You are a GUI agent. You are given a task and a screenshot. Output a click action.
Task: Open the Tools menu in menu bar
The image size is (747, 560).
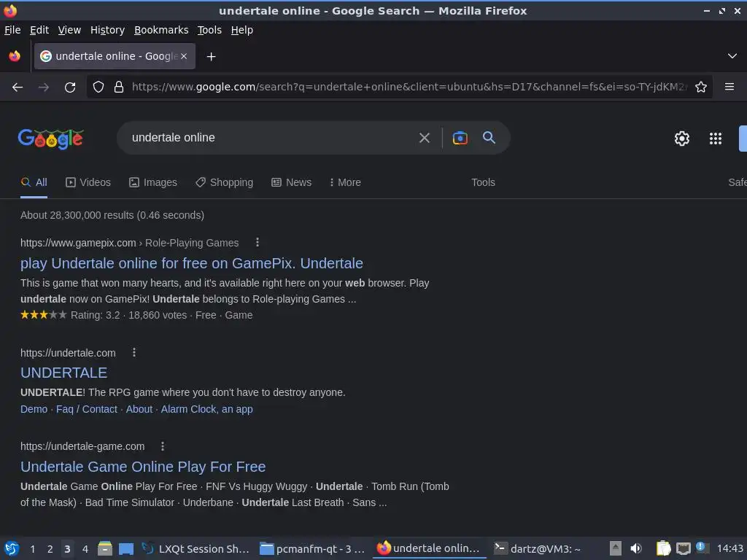[x=209, y=30]
